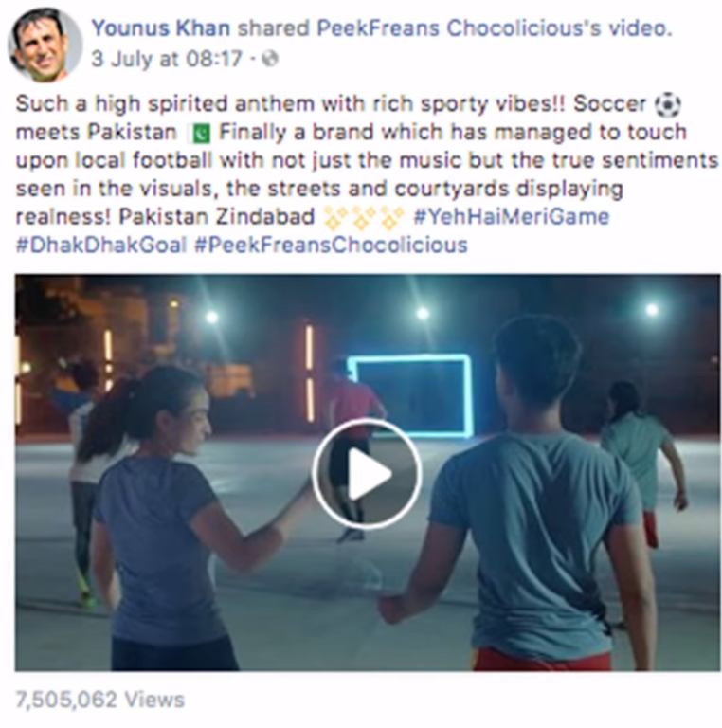The width and height of the screenshot is (722, 728).
Task: Open the #YehHaiMeriGame hashtag
Action: point(511,217)
